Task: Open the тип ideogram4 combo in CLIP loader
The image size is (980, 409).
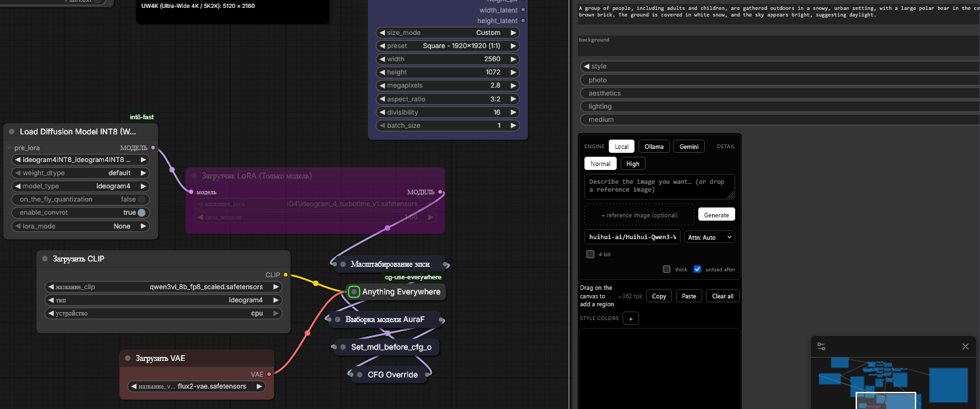Action: [163, 300]
